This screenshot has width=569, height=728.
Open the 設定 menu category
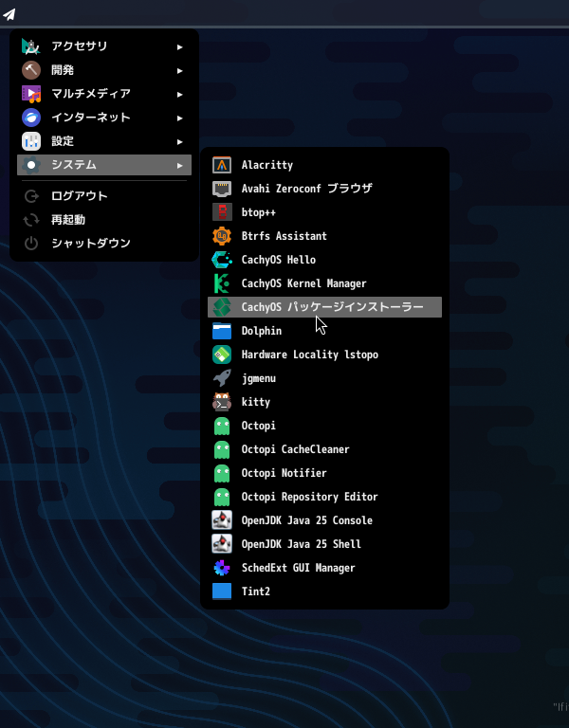pos(104,141)
